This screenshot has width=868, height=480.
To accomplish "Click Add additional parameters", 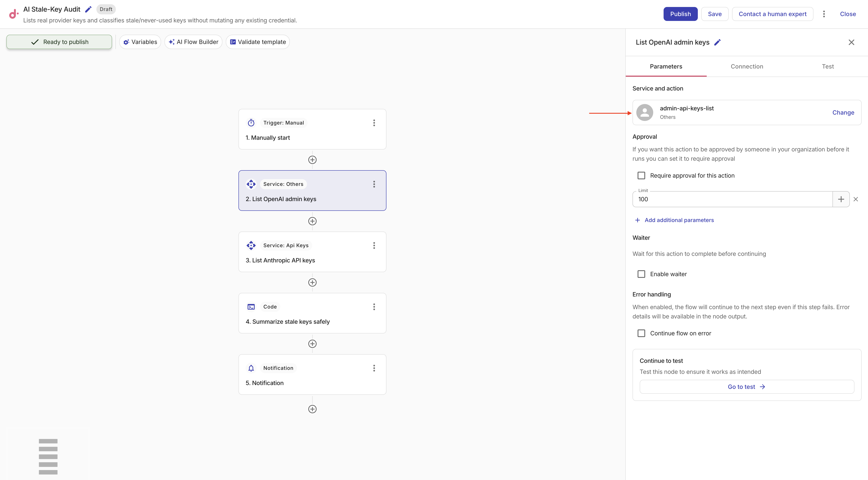I will (675, 220).
